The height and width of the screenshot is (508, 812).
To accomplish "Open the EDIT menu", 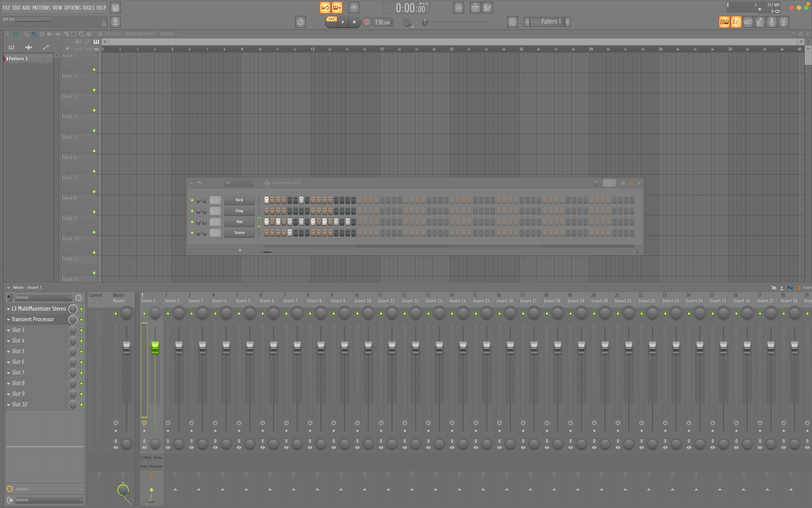I will pyautogui.click(x=17, y=8).
